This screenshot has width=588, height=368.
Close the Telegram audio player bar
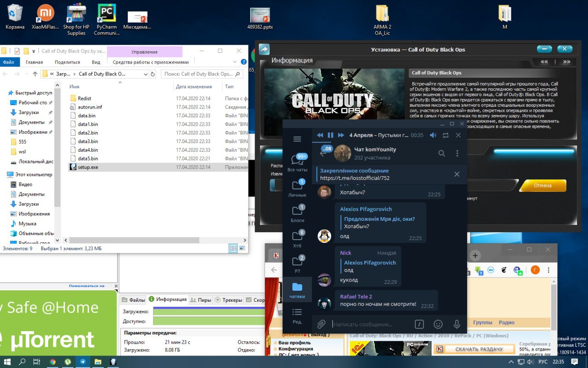pyautogui.click(x=458, y=135)
